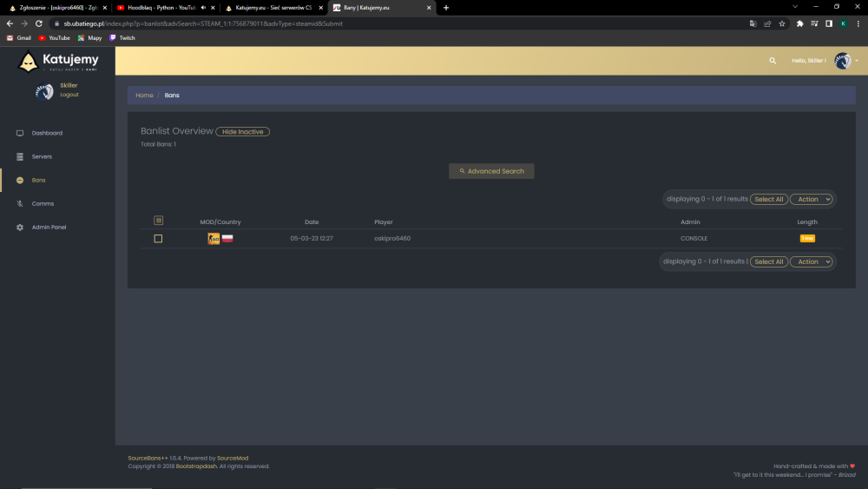Open top Action dropdown

tap(812, 200)
